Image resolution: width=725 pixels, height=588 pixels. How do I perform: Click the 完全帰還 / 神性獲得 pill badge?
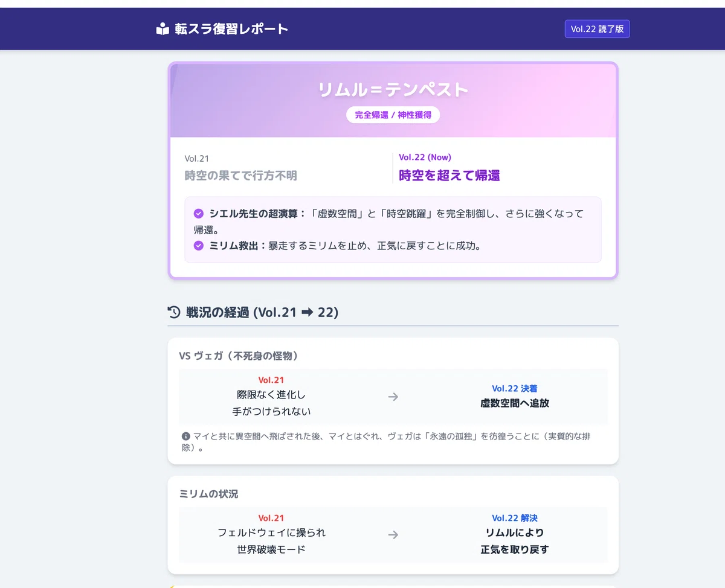pos(393,115)
